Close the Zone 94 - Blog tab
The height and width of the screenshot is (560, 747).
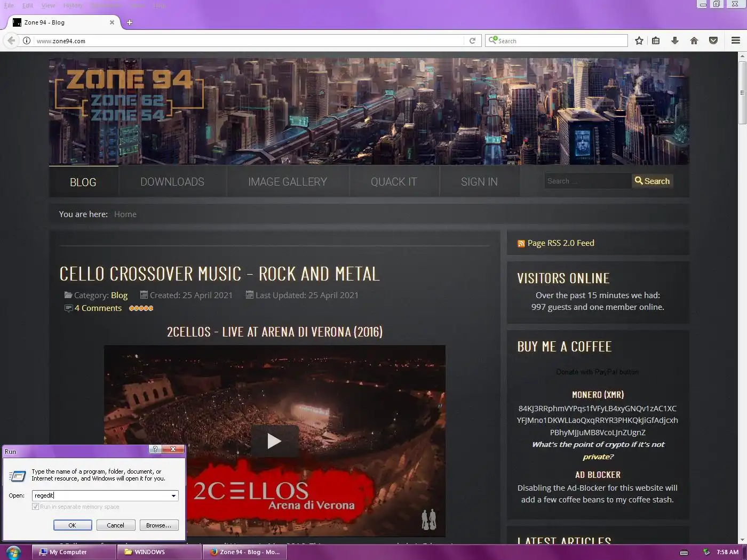click(x=112, y=22)
